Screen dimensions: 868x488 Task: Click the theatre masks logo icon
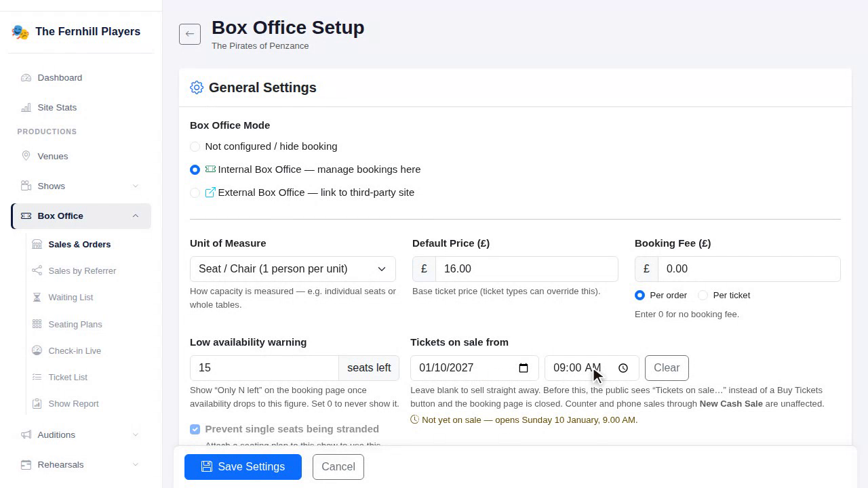coord(20,32)
